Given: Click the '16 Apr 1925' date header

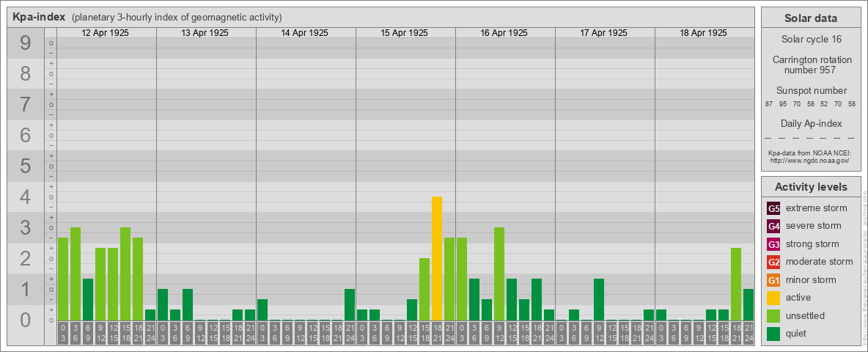Looking at the screenshot, I should pos(504,33).
